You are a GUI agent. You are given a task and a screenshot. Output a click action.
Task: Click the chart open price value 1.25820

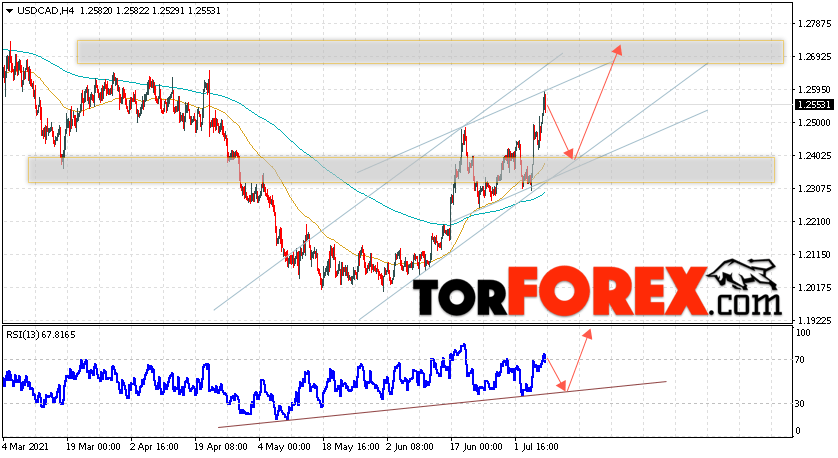point(95,11)
